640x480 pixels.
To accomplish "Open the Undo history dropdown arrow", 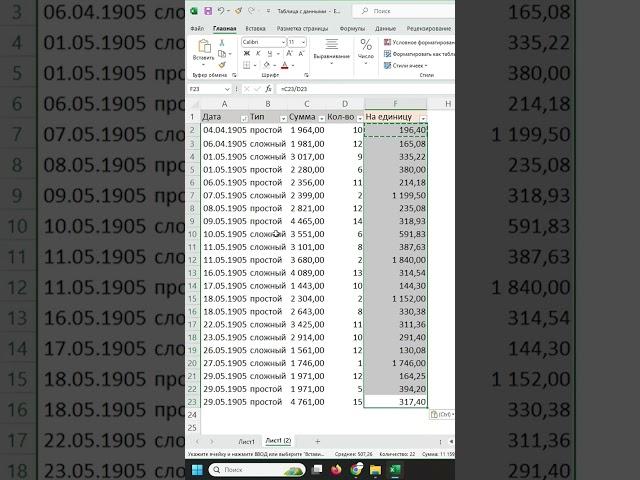I will point(228,11).
